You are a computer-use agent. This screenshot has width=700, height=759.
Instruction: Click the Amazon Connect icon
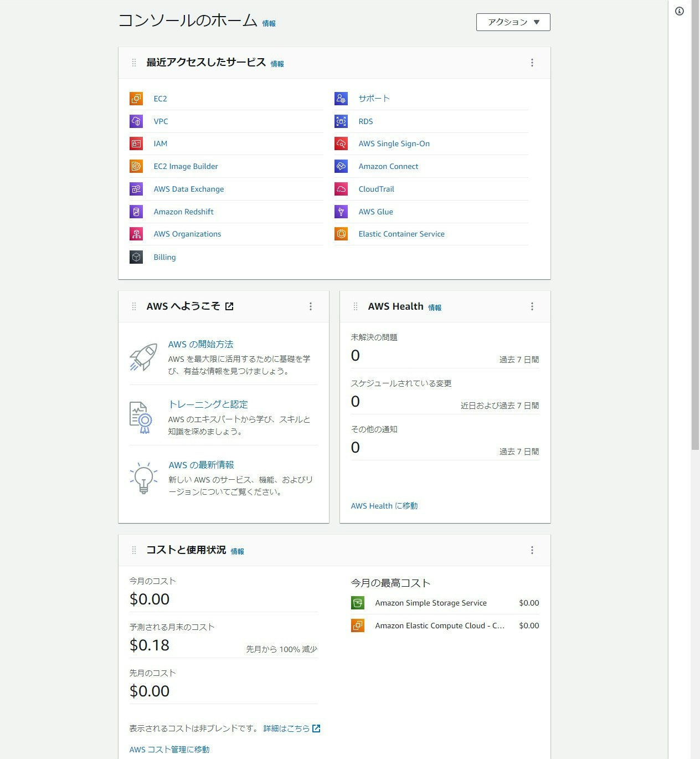(x=341, y=166)
